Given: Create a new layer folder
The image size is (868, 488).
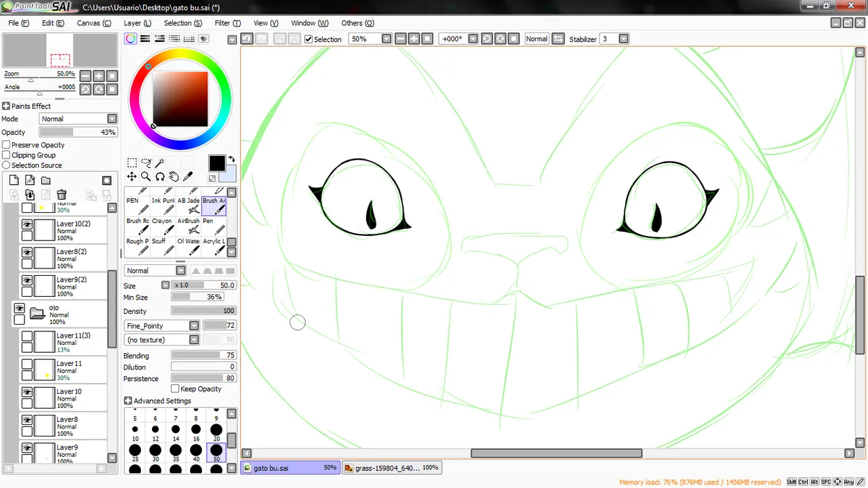Looking at the screenshot, I should tap(45, 180).
